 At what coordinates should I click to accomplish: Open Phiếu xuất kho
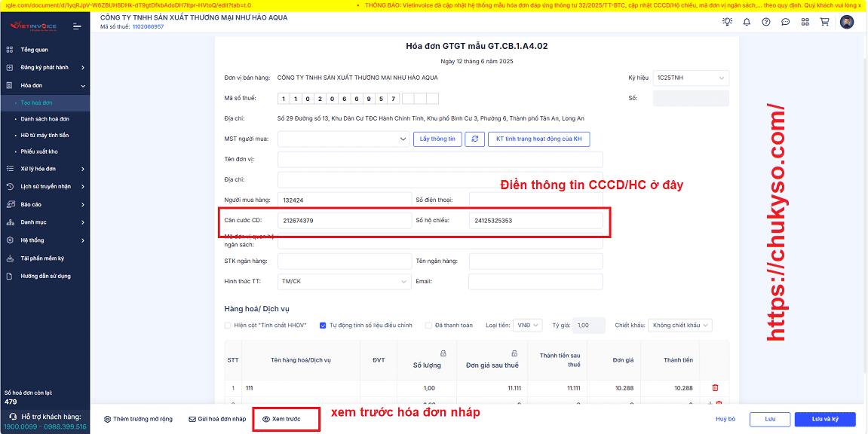(x=39, y=151)
